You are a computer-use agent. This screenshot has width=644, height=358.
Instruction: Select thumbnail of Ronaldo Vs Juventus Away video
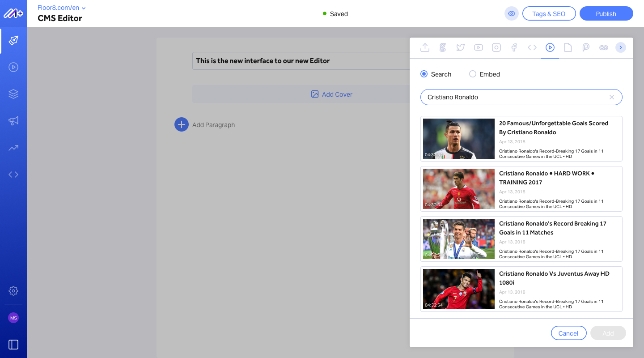459,289
